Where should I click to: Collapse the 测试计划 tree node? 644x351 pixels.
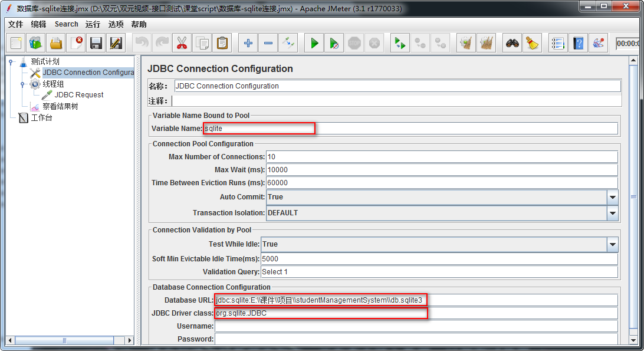click(x=11, y=62)
